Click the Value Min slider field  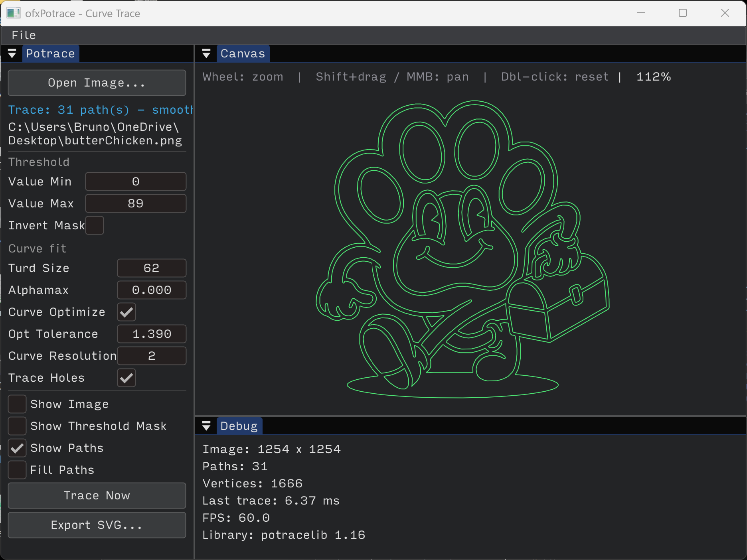(x=136, y=181)
